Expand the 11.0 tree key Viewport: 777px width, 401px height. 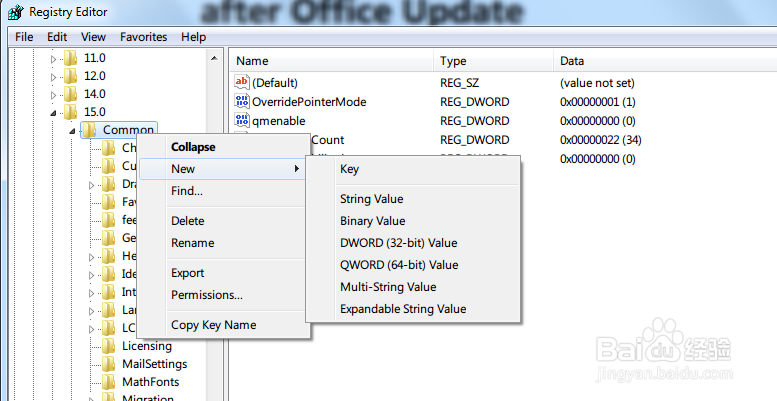(x=54, y=59)
